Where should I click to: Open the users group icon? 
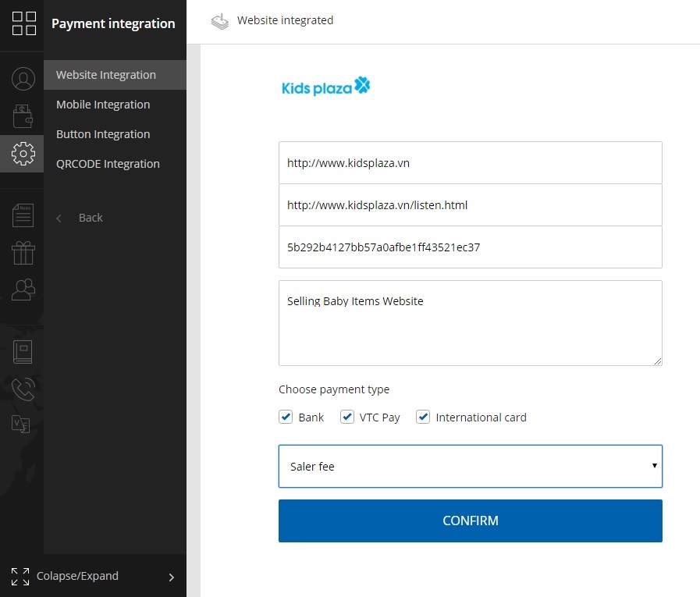23,290
